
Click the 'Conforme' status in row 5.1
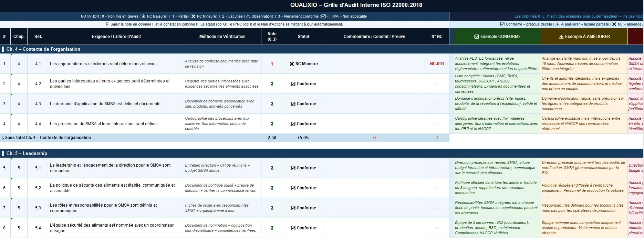pos(303,168)
